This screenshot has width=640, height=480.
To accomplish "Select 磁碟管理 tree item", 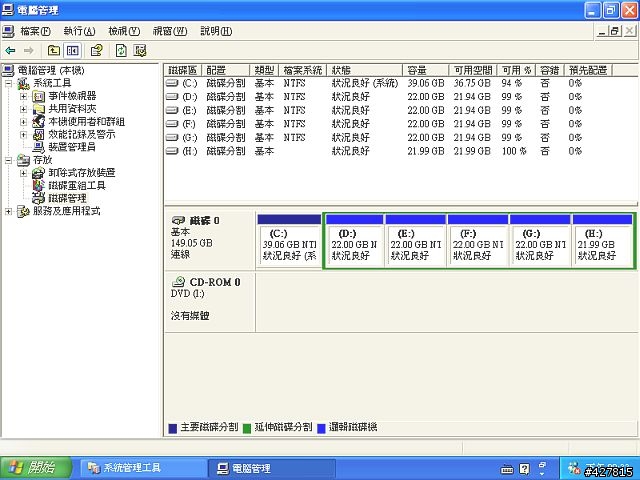I will point(67,198).
